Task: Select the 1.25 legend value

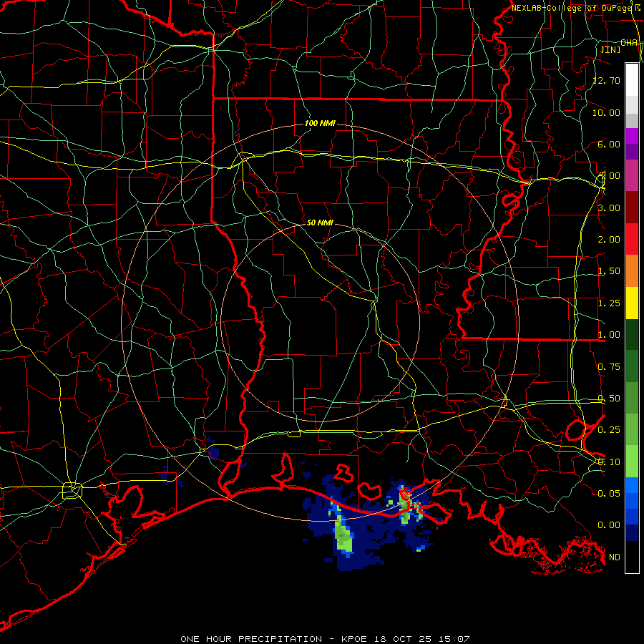Action: tap(609, 303)
